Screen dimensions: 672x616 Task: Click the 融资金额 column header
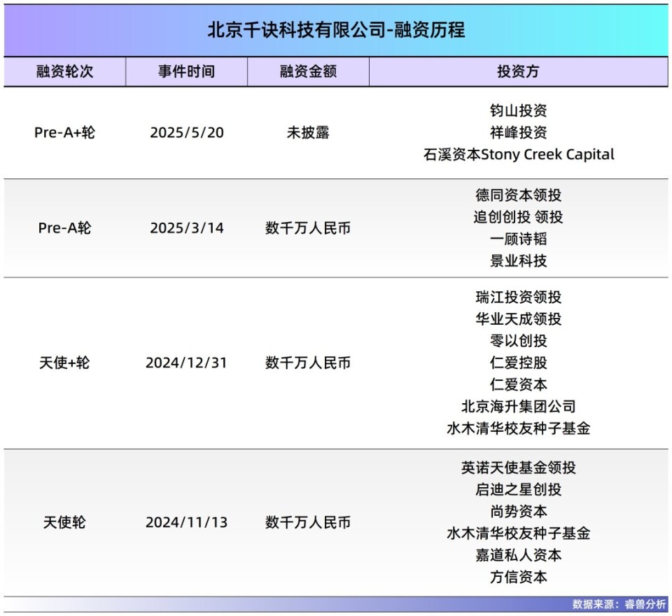[x=307, y=71]
